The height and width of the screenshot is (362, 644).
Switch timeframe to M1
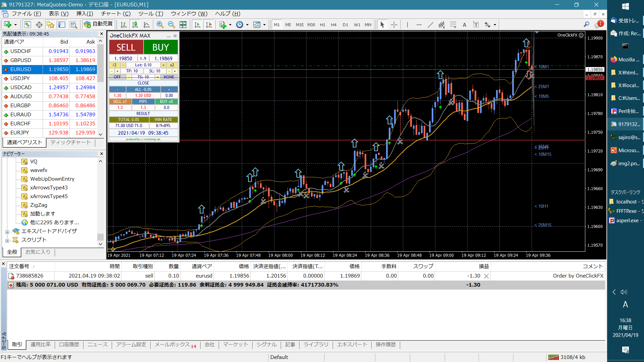click(277, 24)
